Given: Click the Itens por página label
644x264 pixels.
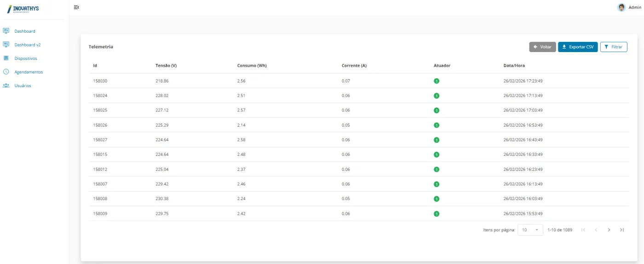Looking at the screenshot, I should [x=499, y=229].
